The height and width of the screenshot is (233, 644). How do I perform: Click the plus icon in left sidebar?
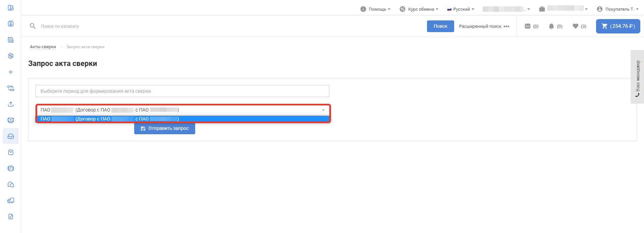[11, 72]
